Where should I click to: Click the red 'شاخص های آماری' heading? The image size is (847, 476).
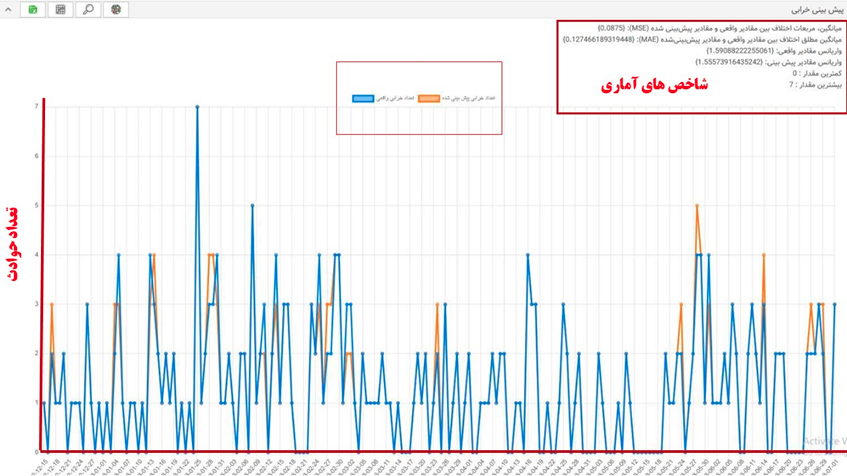(654, 86)
